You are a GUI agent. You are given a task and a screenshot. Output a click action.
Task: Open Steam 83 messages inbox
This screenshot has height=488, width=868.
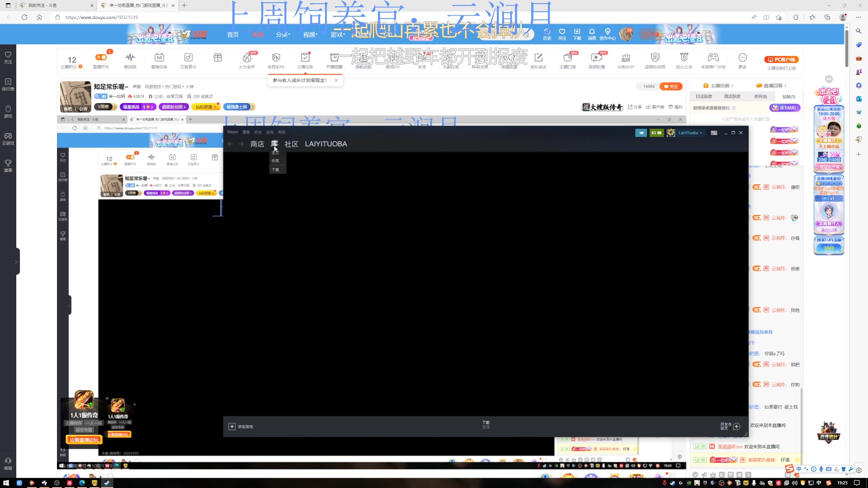pos(656,133)
